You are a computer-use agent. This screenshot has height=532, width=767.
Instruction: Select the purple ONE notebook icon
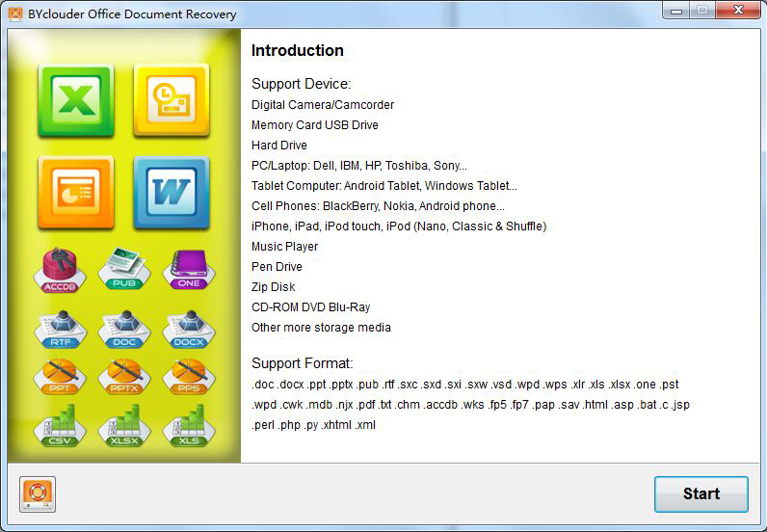coord(188,270)
